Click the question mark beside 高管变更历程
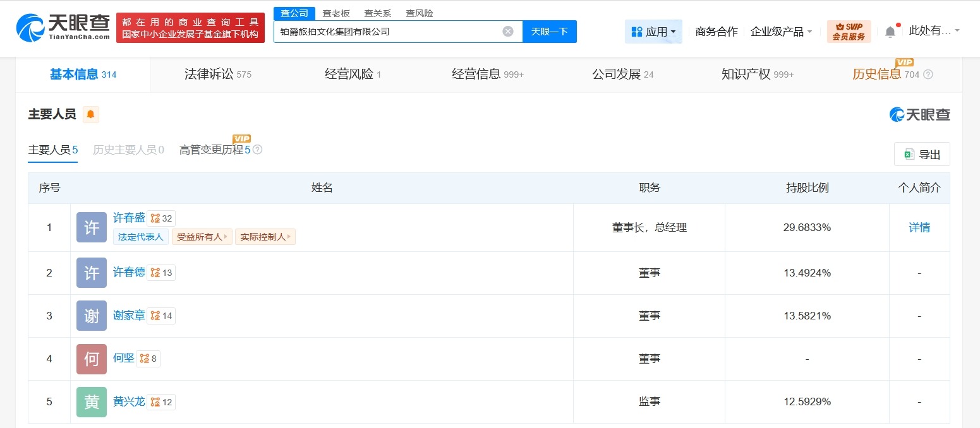Image resolution: width=980 pixels, height=428 pixels. click(x=256, y=150)
